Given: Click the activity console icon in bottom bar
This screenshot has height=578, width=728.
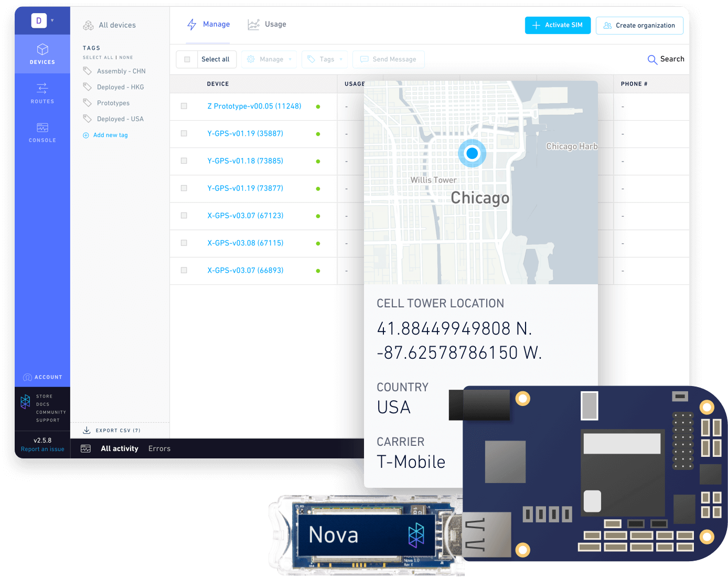Looking at the screenshot, I should 85,448.
